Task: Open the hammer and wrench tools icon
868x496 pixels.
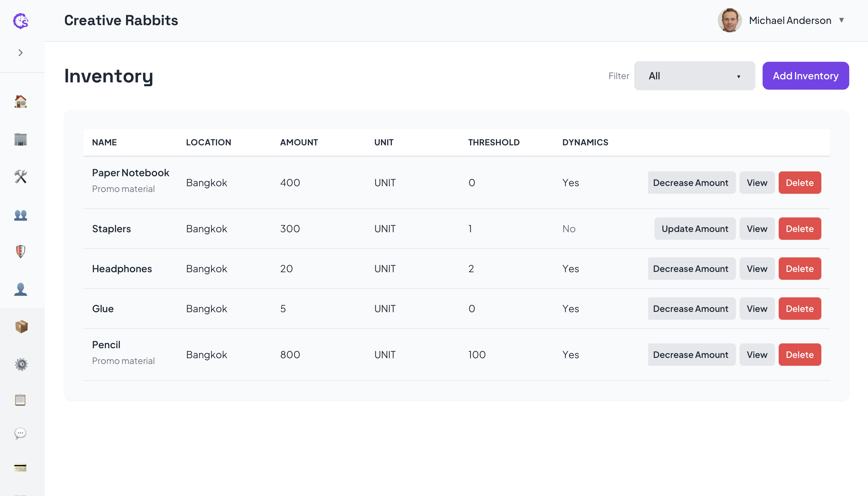Action: 20,177
